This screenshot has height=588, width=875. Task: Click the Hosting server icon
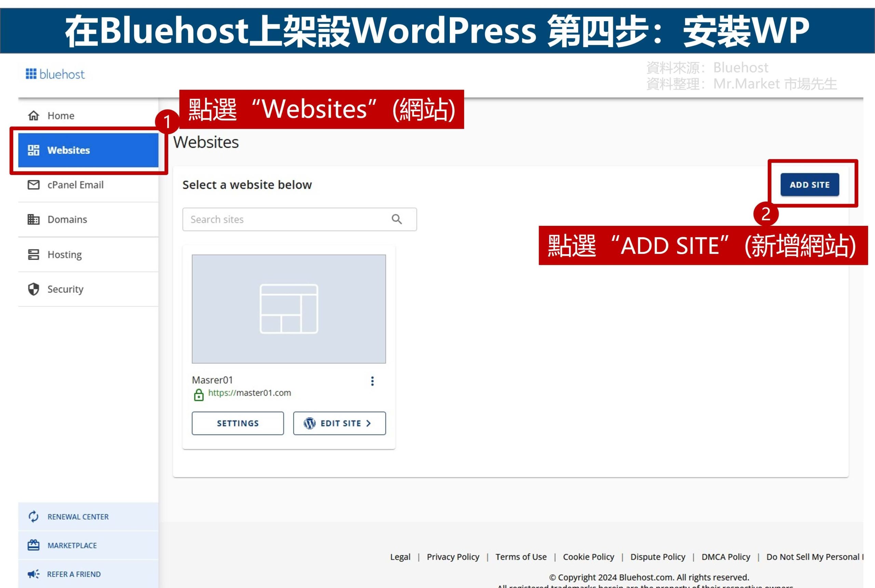coord(33,255)
